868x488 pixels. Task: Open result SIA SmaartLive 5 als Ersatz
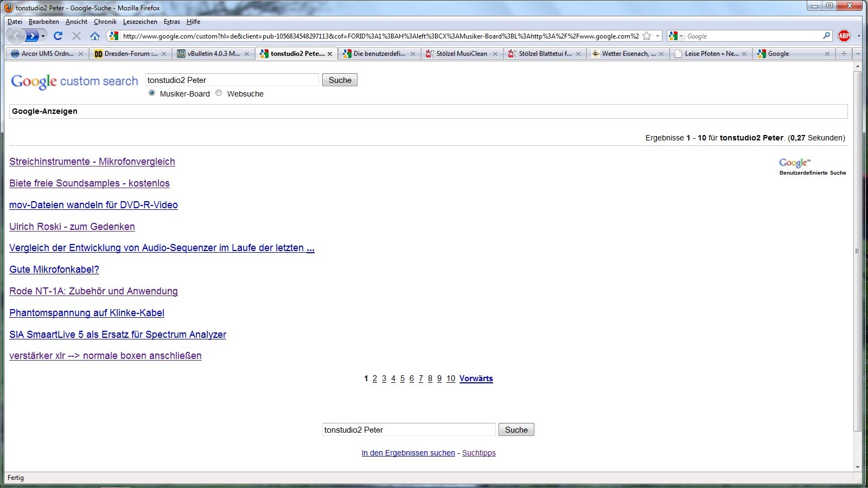[x=118, y=335]
